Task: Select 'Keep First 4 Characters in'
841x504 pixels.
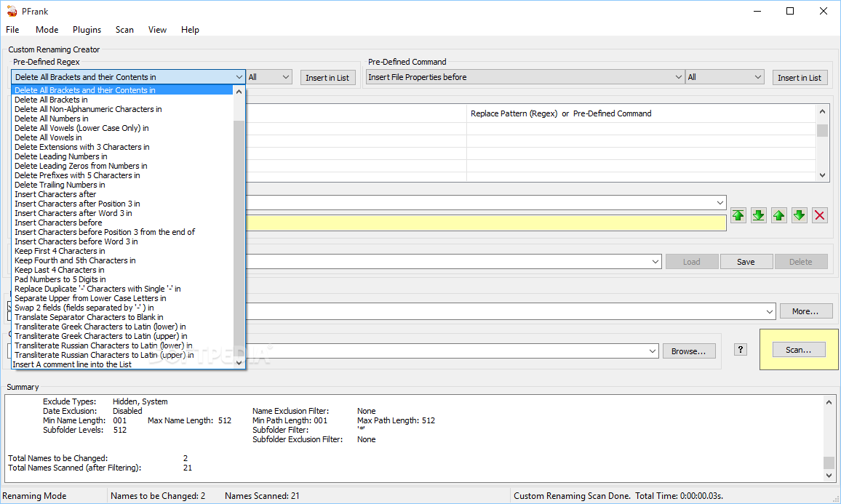Action: click(122, 251)
